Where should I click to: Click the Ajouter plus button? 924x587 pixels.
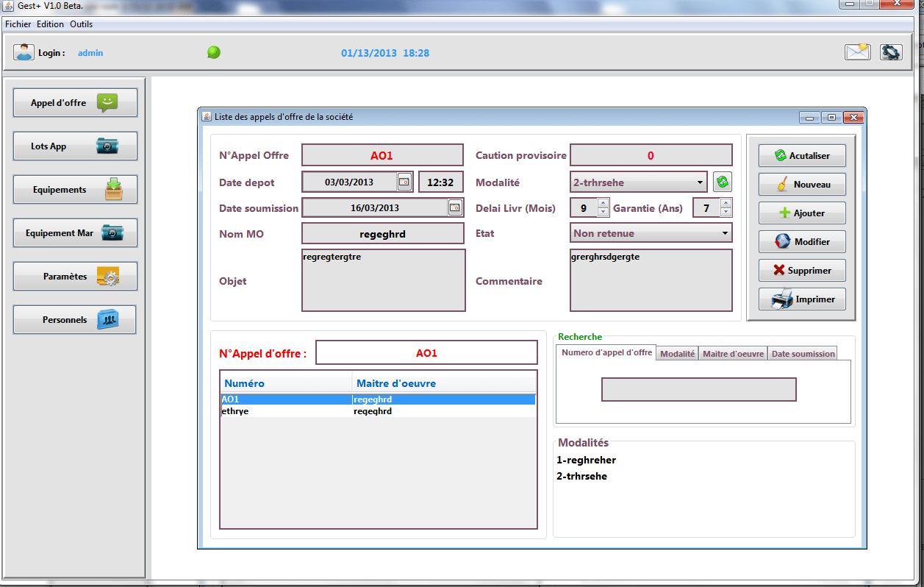click(802, 213)
